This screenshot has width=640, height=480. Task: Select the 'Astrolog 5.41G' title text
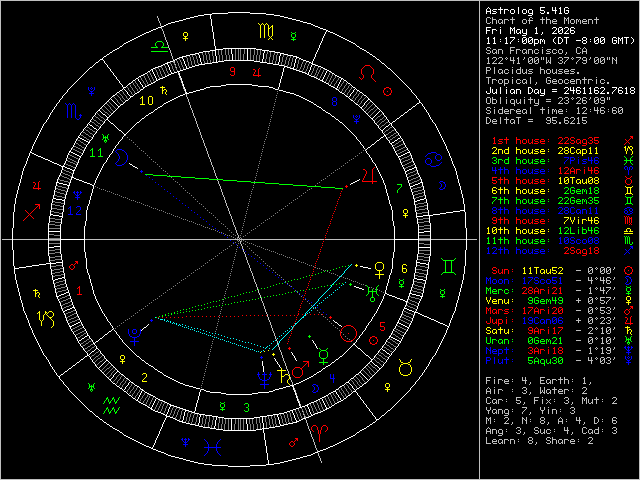click(x=527, y=11)
